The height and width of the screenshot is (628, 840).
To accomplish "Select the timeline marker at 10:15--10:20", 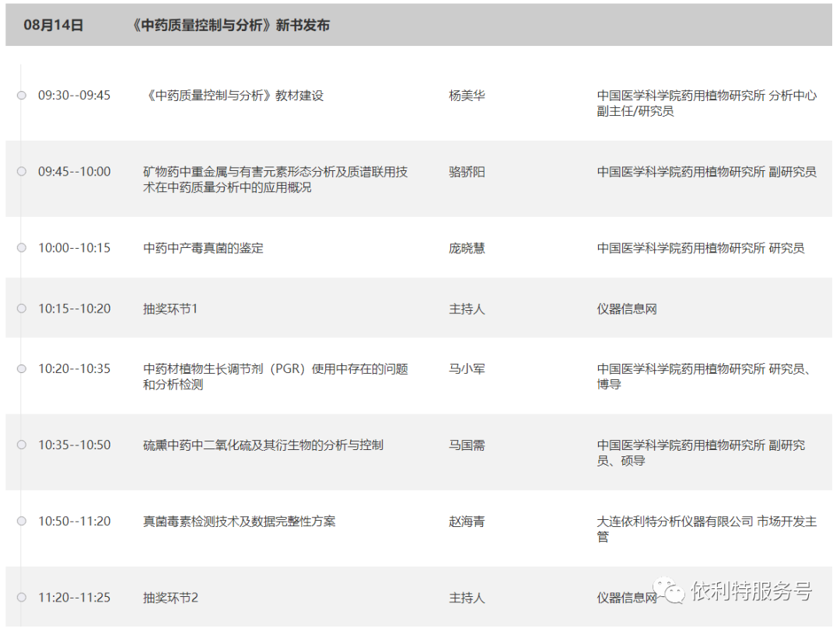I will click(x=22, y=309).
